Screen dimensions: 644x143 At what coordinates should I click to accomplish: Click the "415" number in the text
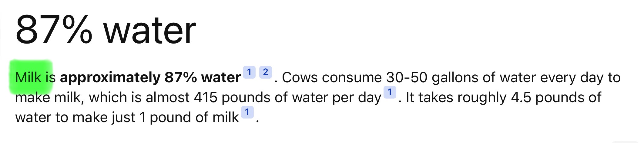click(x=206, y=97)
